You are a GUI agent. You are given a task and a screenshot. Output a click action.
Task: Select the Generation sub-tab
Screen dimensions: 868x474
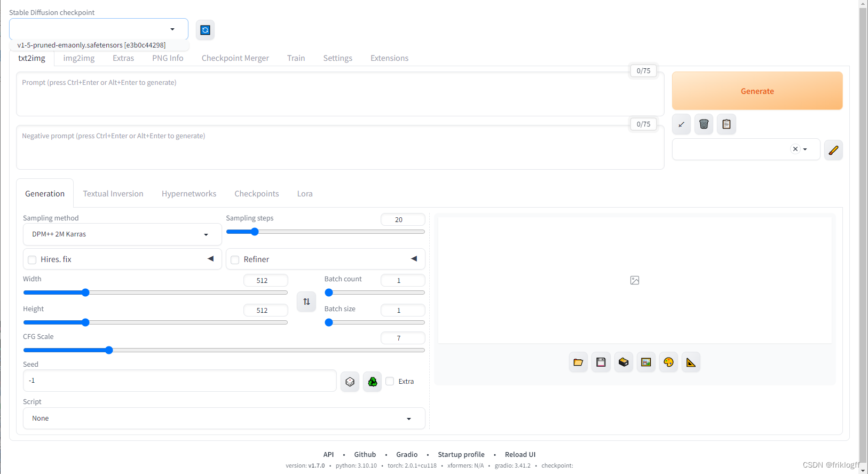pyautogui.click(x=45, y=194)
